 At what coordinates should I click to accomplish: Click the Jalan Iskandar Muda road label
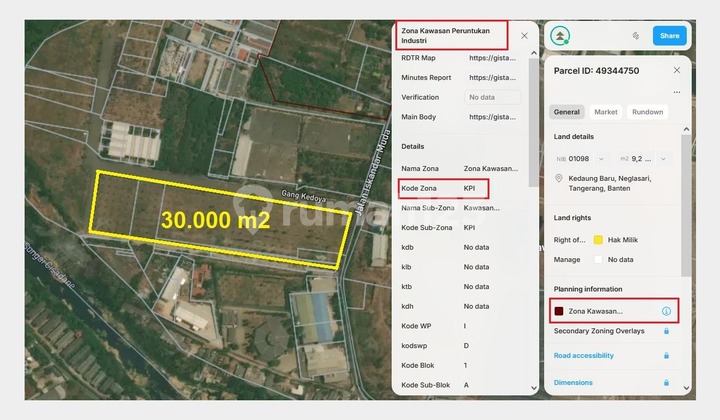[x=372, y=173]
